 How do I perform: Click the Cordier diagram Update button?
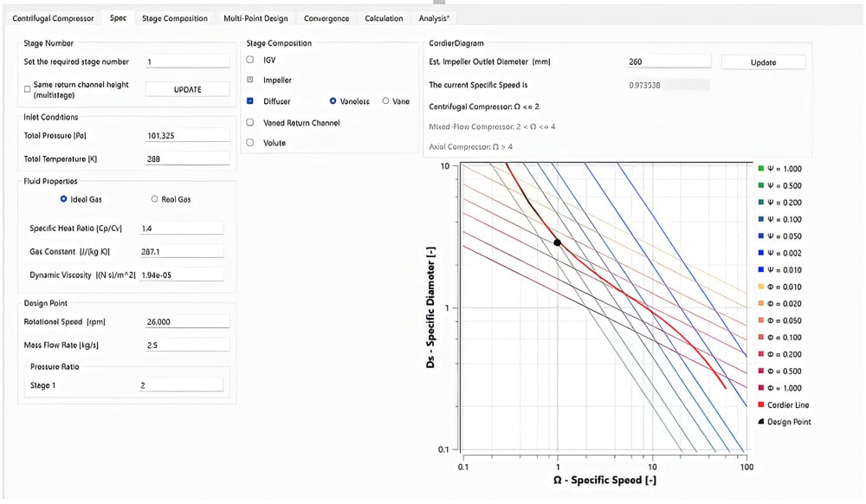(763, 62)
